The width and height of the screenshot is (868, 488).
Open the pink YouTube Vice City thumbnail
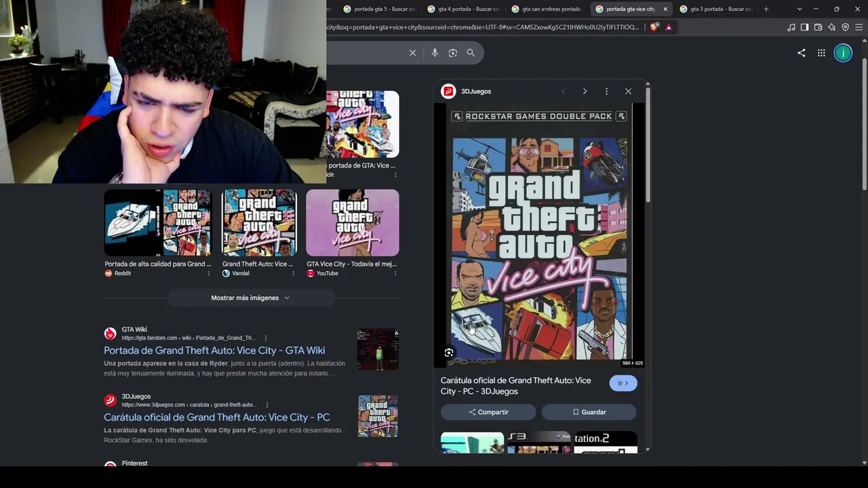(x=353, y=223)
